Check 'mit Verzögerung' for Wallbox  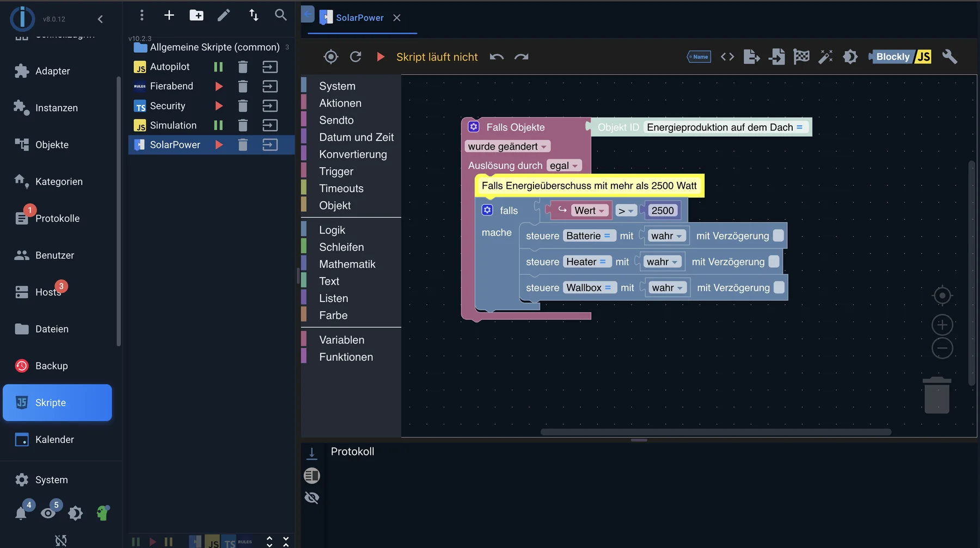tap(779, 288)
